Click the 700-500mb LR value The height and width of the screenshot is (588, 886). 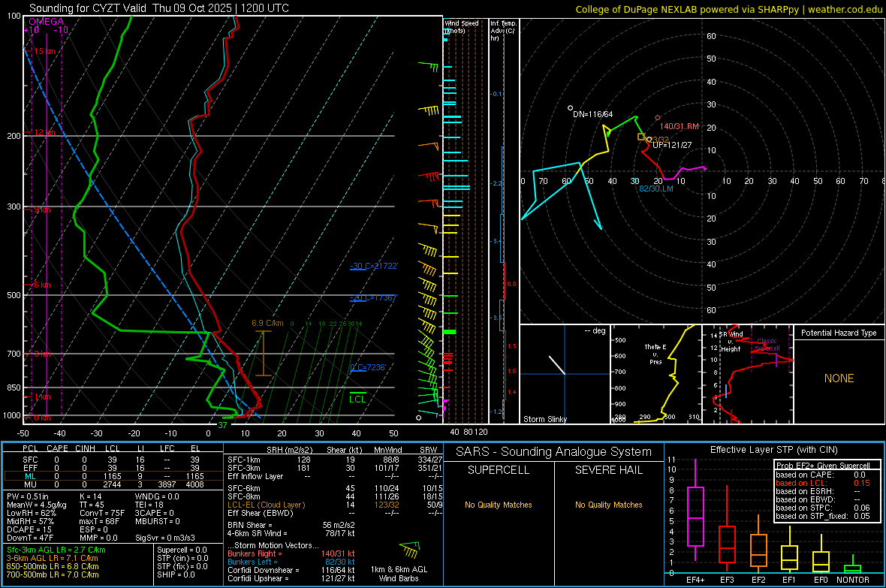pyautogui.click(x=53, y=574)
